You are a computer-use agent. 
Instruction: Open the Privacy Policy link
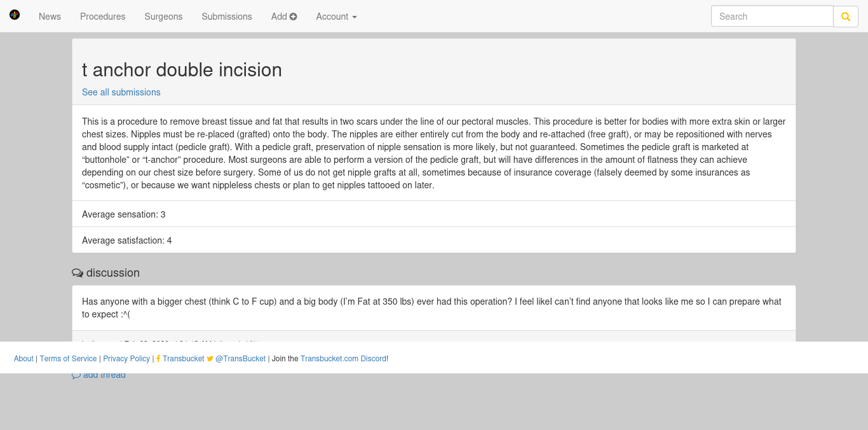point(126,359)
